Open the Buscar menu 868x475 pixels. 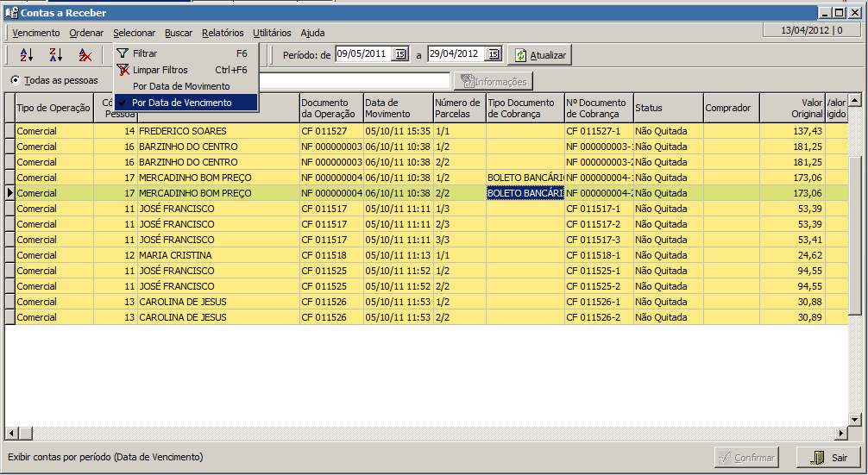pos(179,33)
